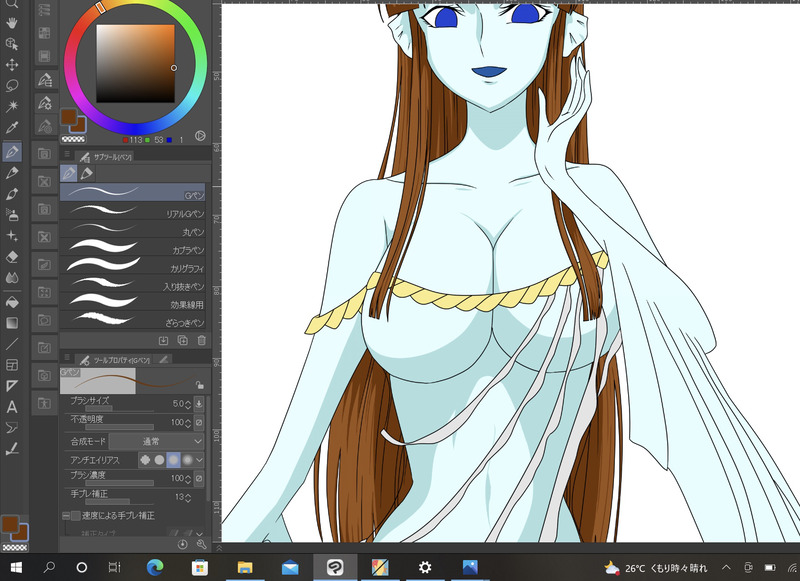Select the 丸ペン sub tool

click(x=133, y=229)
